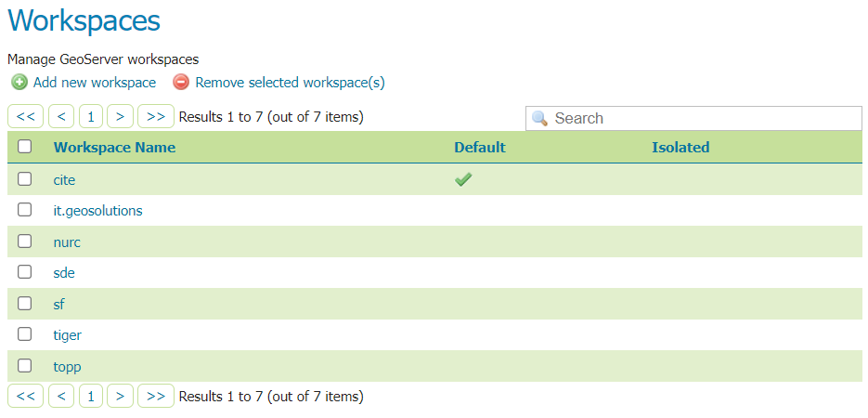
Task: Go to next page in top pager
Action: [120, 117]
